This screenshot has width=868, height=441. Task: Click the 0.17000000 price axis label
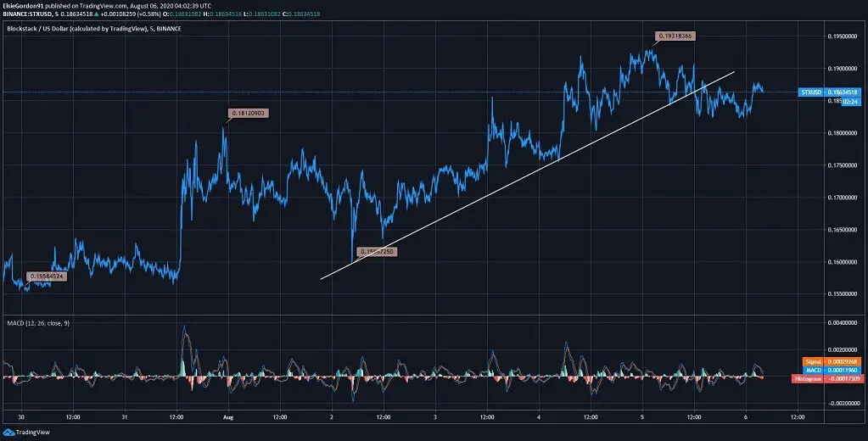point(842,198)
